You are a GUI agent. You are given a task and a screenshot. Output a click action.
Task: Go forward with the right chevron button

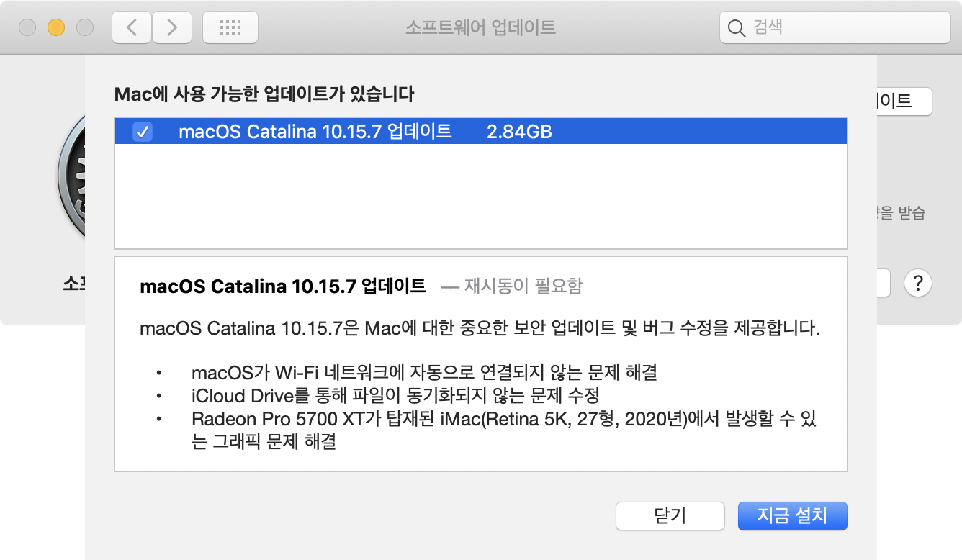[171, 27]
